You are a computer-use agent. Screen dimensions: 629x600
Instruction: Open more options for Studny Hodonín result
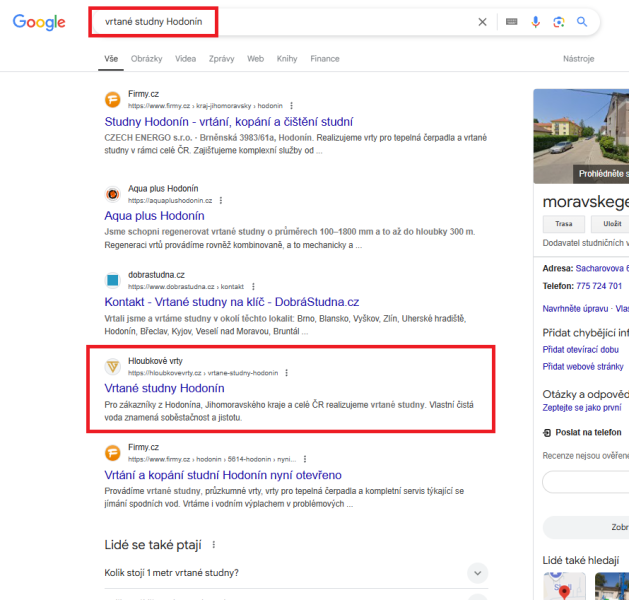click(292, 105)
